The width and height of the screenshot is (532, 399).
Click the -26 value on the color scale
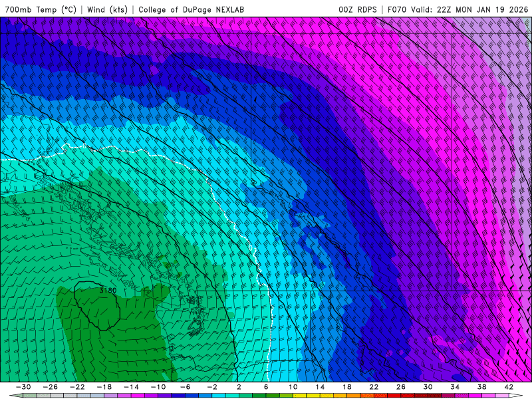click(51, 387)
